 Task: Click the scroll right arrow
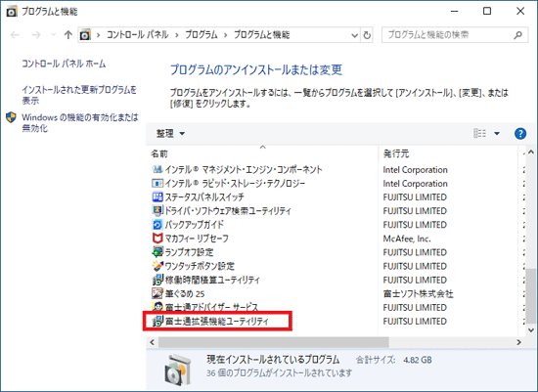coord(518,342)
